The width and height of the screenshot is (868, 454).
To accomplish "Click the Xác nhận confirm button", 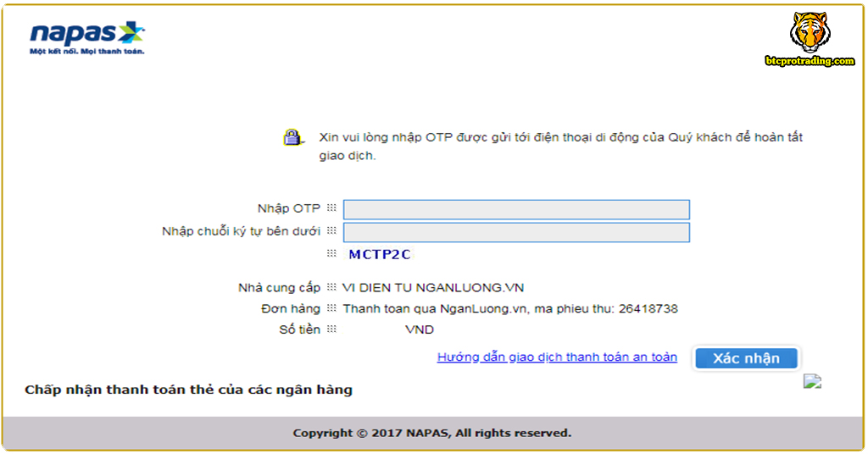I will point(746,358).
